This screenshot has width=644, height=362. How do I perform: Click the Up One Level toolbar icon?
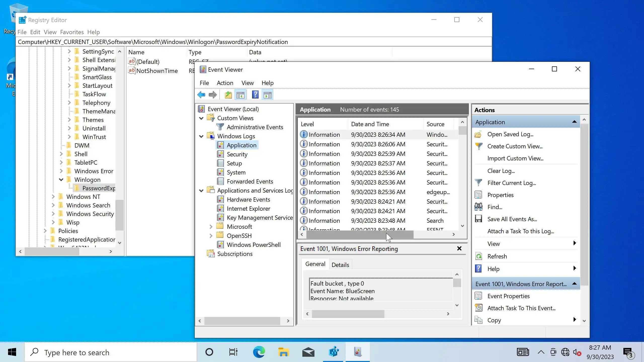click(x=228, y=95)
